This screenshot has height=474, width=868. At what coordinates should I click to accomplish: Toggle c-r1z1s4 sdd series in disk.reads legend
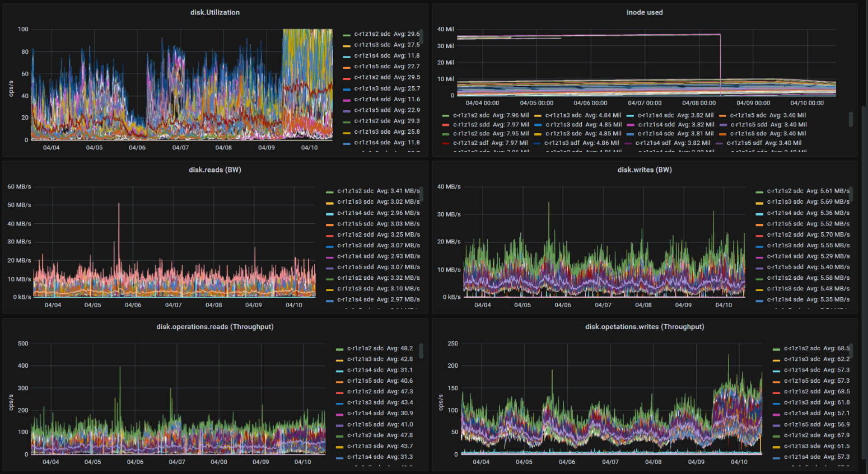(x=355, y=256)
